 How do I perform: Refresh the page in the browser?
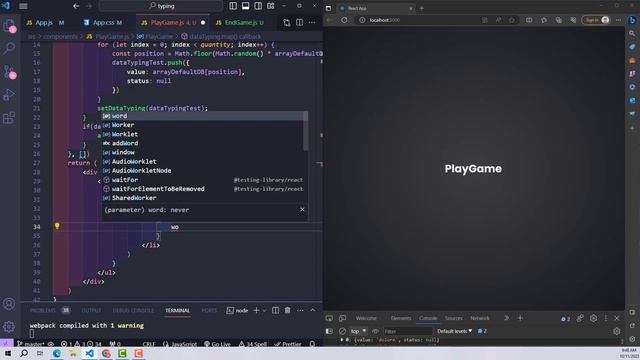tap(344, 20)
